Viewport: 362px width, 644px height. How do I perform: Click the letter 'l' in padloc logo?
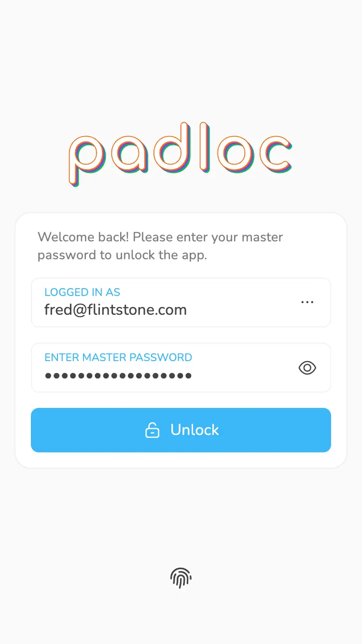click(205, 148)
